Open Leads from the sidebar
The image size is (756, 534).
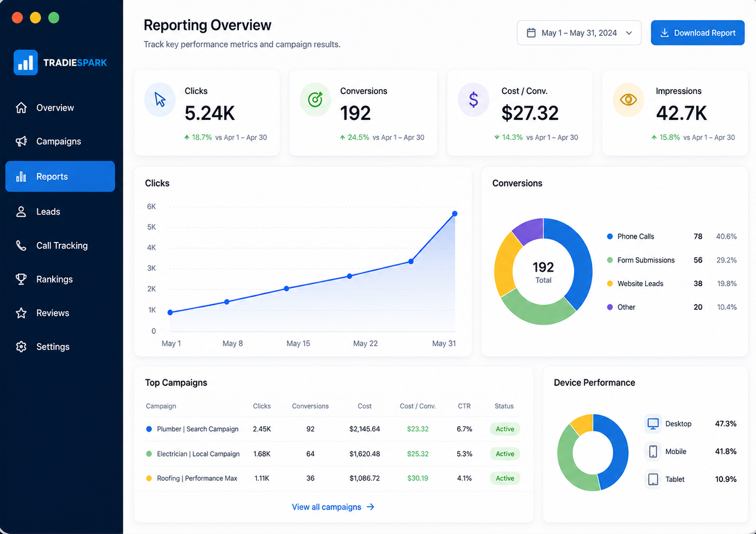click(x=60, y=212)
